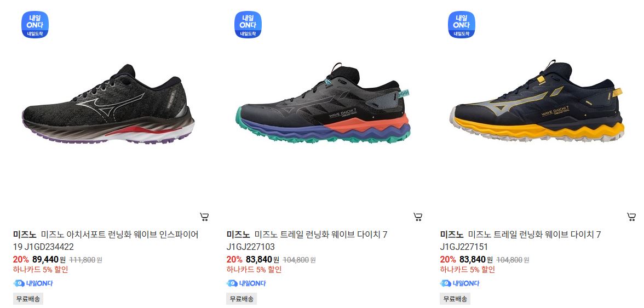The width and height of the screenshot is (644, 308).
Task: Click the 내일ON다 badge above the coral-soled Daichi shoe
Action: [x=248, y=25]
